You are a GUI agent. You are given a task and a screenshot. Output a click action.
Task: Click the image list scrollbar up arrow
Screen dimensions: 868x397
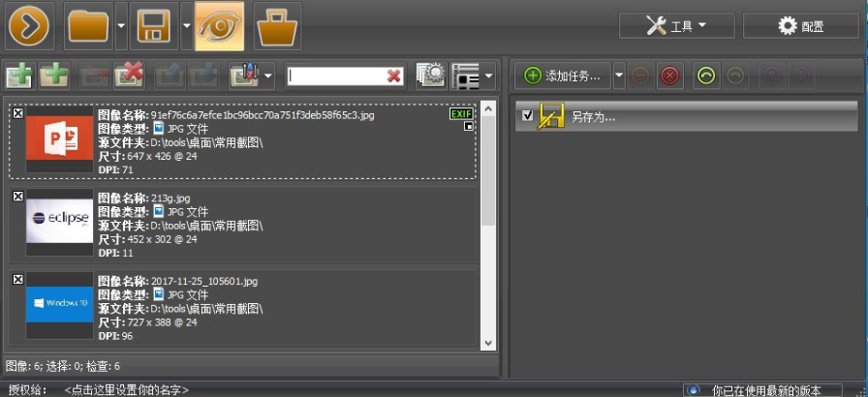click(488, 108)
